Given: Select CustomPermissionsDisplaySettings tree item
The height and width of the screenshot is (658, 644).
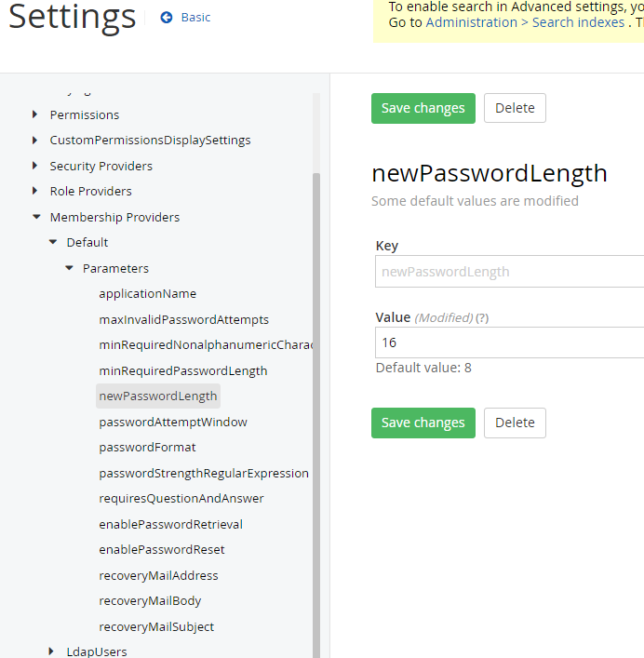Looking at the screenshot, I should [x=150, y=141].
